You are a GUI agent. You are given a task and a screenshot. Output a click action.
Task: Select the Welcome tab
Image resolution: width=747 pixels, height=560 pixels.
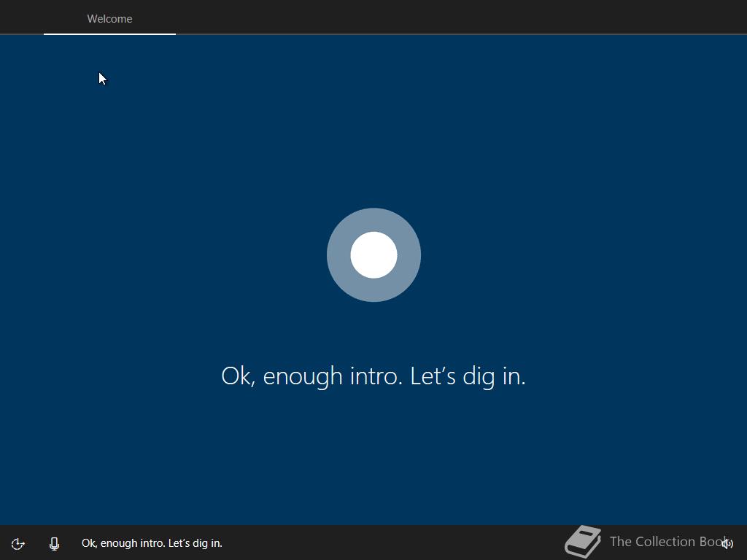pyautogui.click(x=109, y=18)
